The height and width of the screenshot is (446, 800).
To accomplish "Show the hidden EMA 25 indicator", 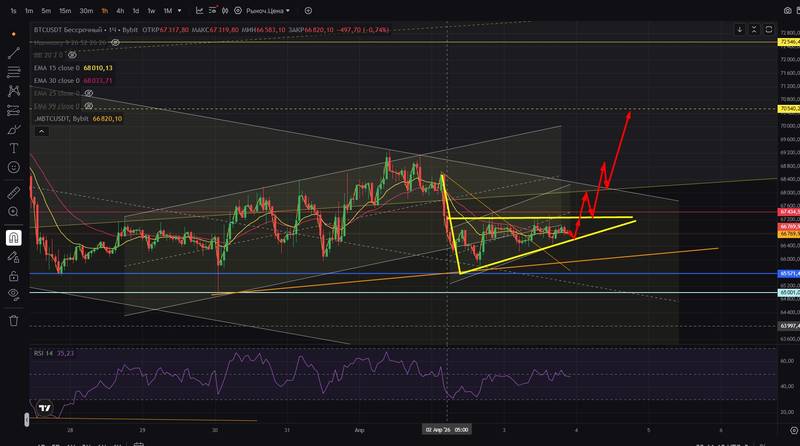I will 88,93.
